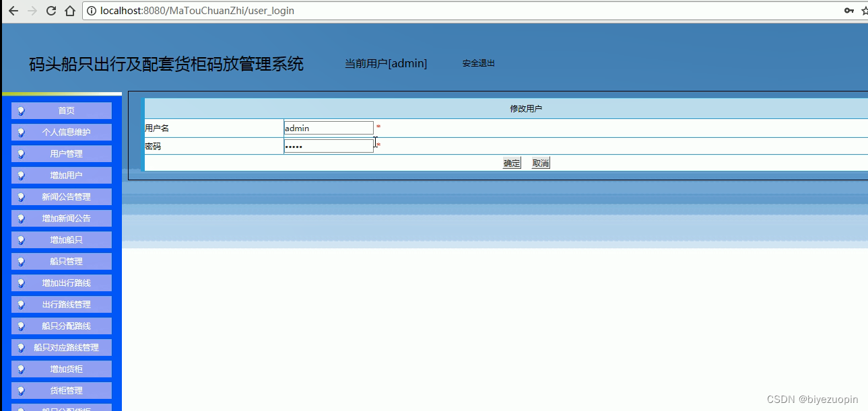The height and width of the screenshot is (411, 868).
Task: Click the site information icon in address bar
Action: click(x=91, y=10)
